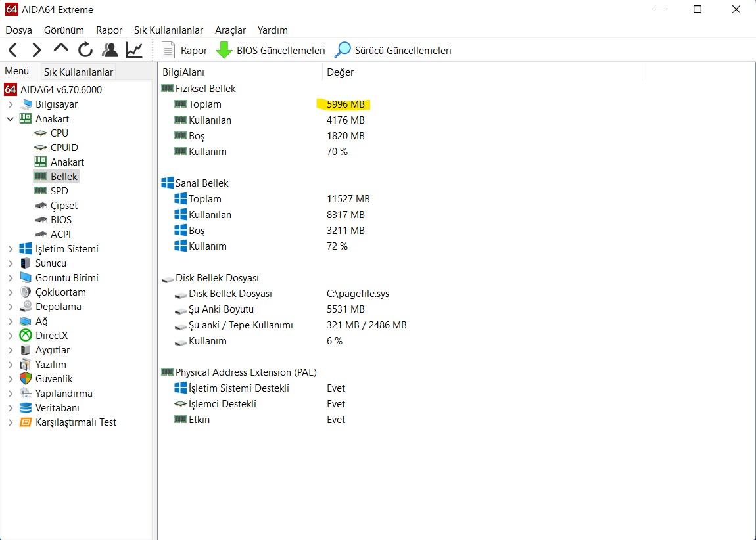Click the Ağ network icon
Image resolution: width=756 pixels, height=540 pixels.
[26, 321]
